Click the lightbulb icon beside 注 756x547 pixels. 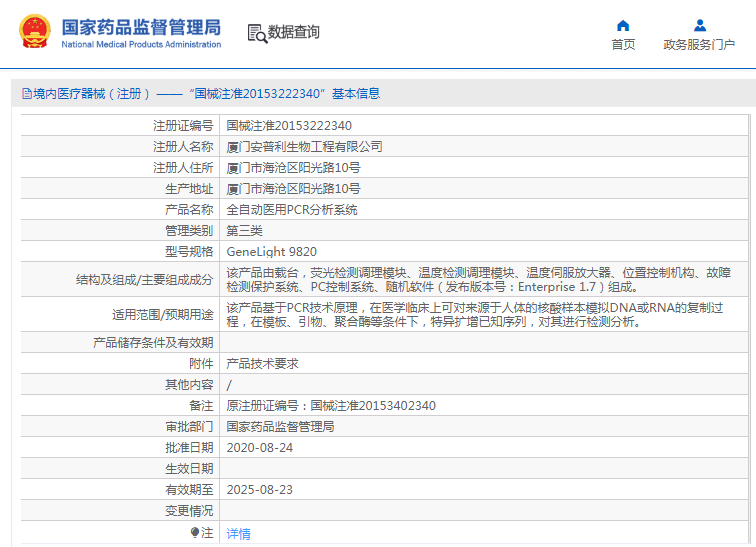tap(195, 532)
